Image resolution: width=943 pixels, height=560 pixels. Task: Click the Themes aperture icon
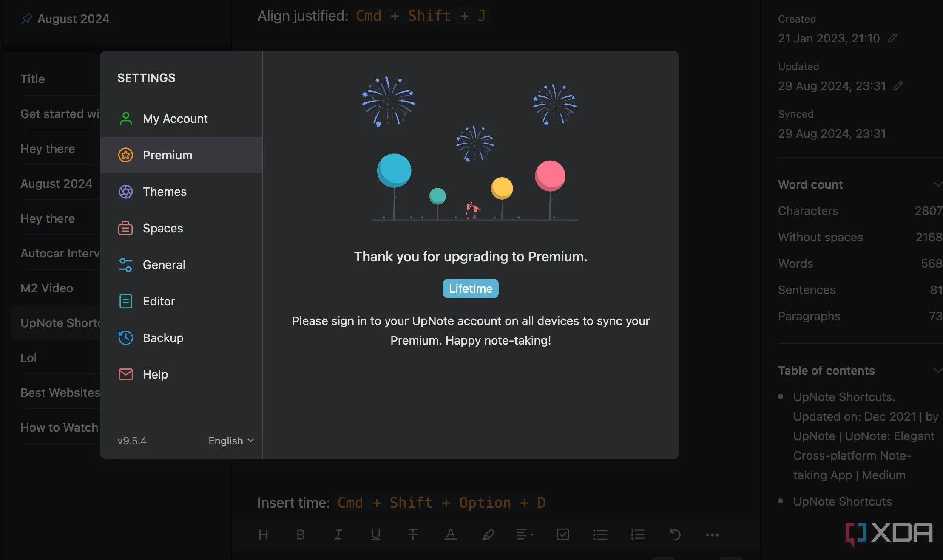pyautogui.click(x=125, y=192)
